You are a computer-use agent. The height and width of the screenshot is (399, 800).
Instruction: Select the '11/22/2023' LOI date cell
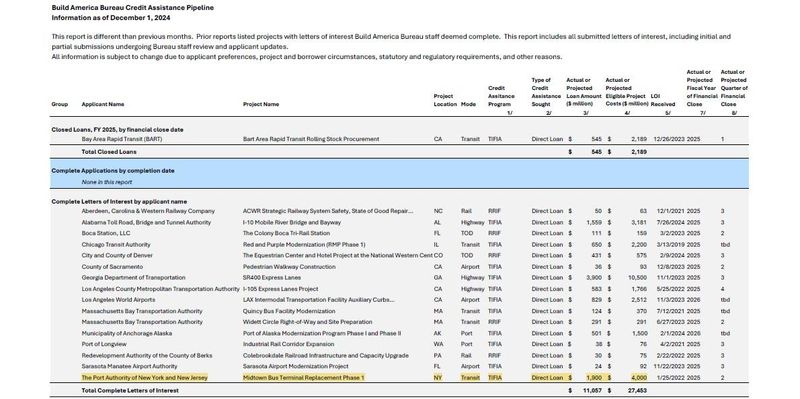[669, 366]
